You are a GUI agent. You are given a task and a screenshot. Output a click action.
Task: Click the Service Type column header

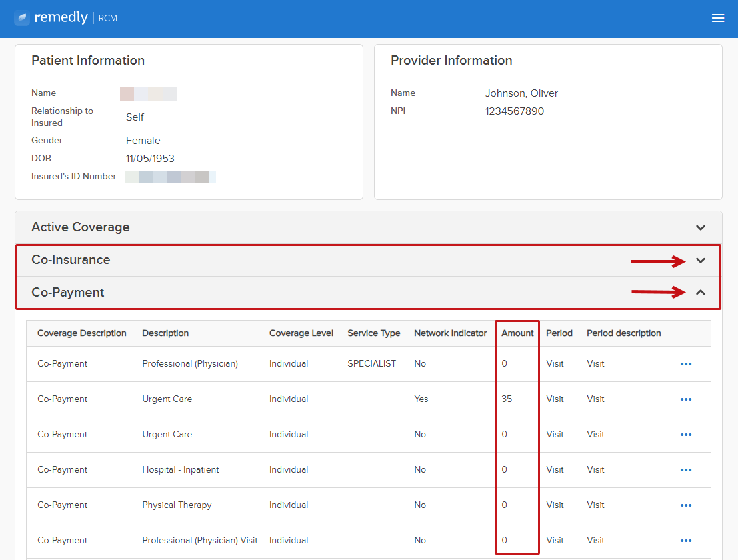point(374,333)
